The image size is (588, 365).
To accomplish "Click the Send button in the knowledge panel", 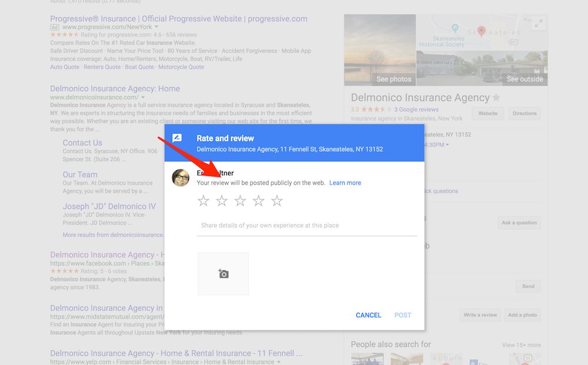I will coord(528,286).
